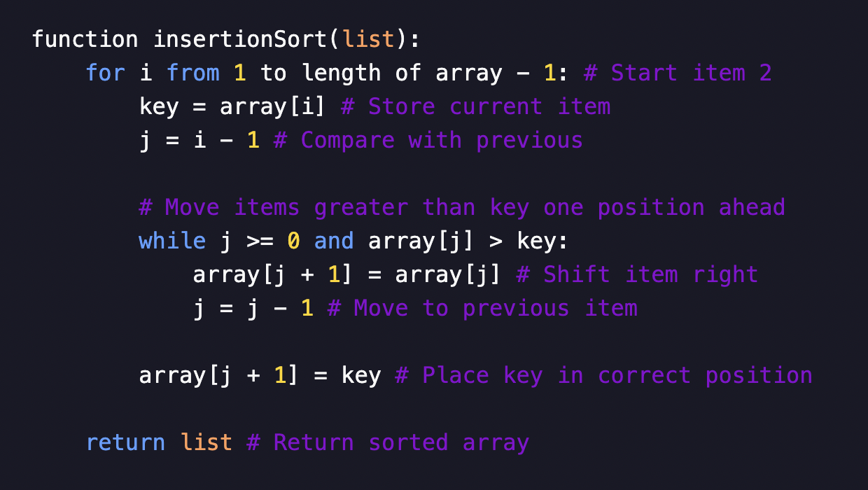Click 'array[j] > key:' comparison
Viewport: 868px width, 490px height.
click(468, 241)
